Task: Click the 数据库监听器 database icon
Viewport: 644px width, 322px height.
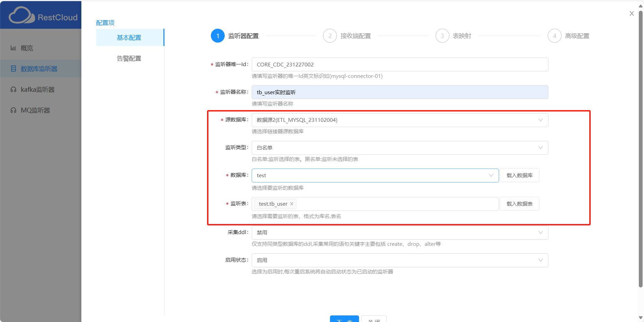Action: point(13,69)
